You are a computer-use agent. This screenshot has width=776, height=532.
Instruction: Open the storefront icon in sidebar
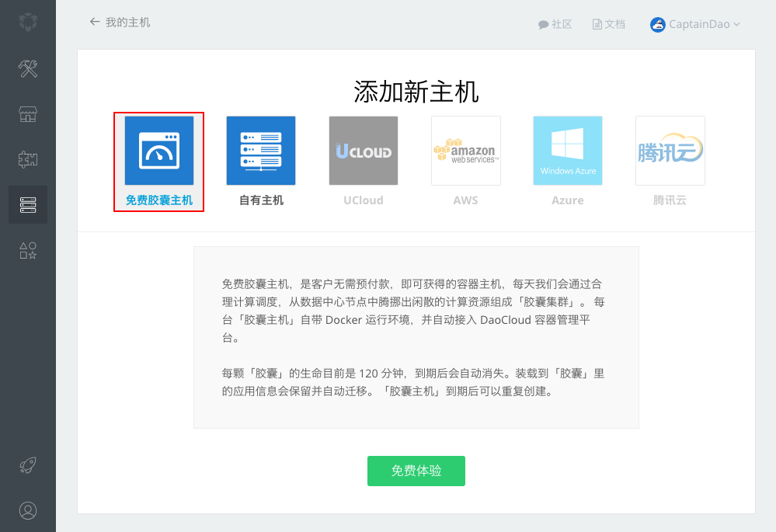tap(28, 114)
